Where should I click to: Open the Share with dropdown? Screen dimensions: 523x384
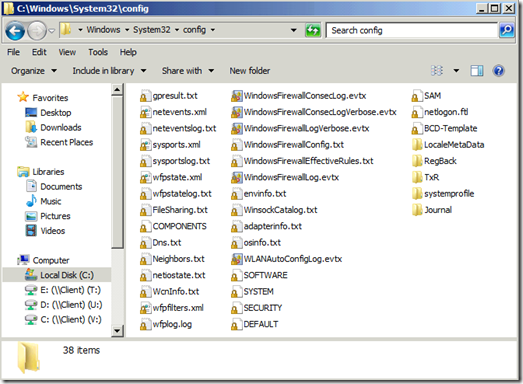coord(188,71)
